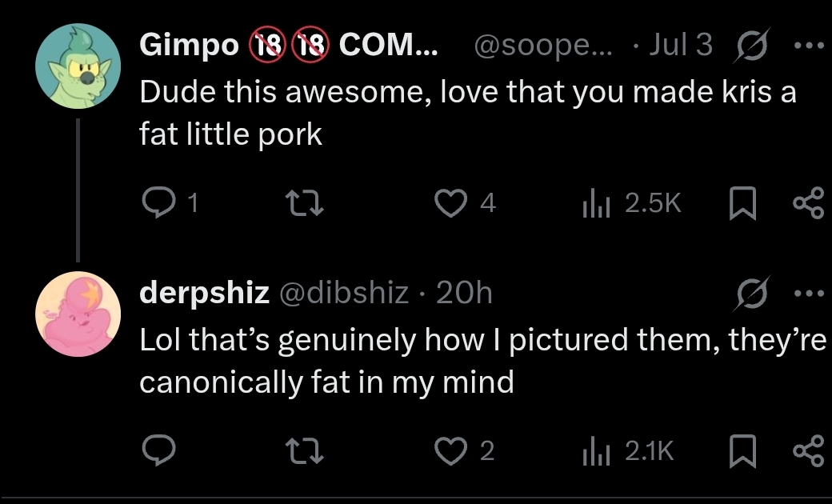Viewport: 832px width, 504px height.
Task: Open more options menu on Gimpo's tweet
Action: click(809, 46)
